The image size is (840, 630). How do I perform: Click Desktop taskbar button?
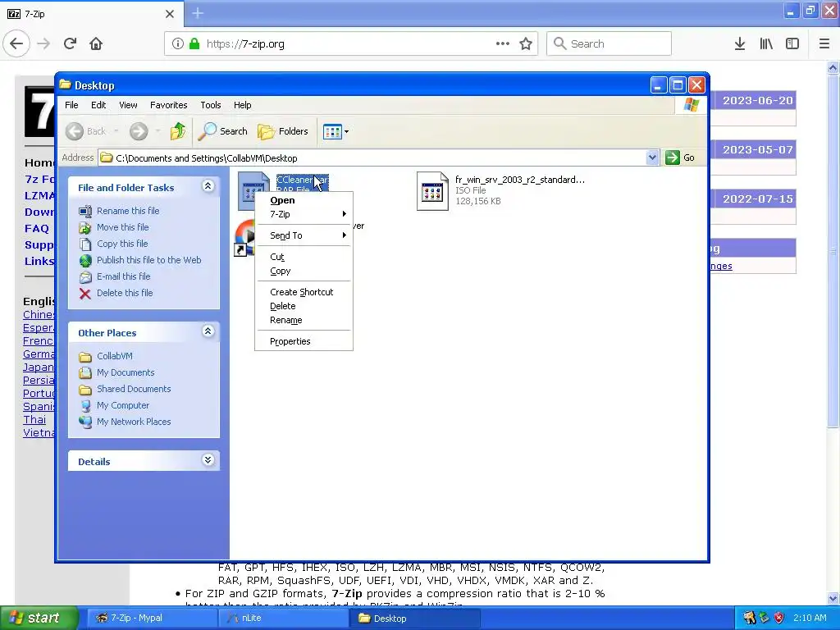point(416,618)
